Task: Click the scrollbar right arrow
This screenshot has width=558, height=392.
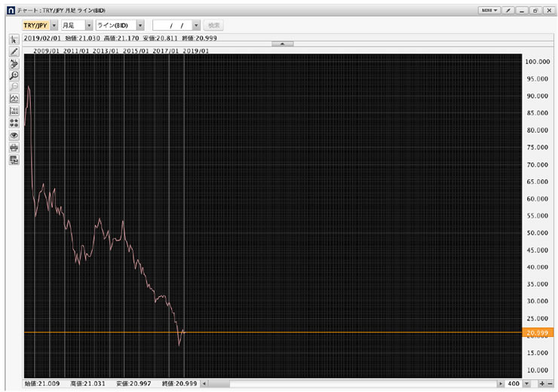Action: coord(501,384)
